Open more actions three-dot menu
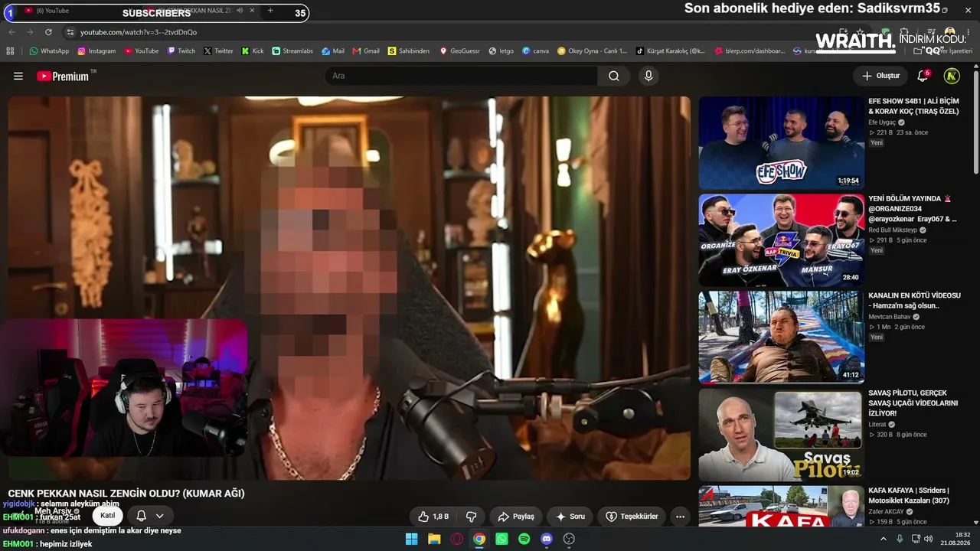 point(680,517)
